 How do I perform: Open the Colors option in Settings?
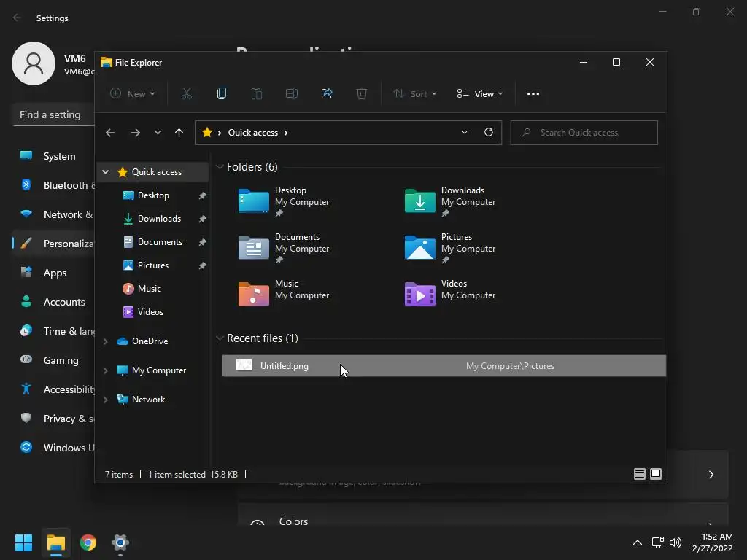click(483, 516)
